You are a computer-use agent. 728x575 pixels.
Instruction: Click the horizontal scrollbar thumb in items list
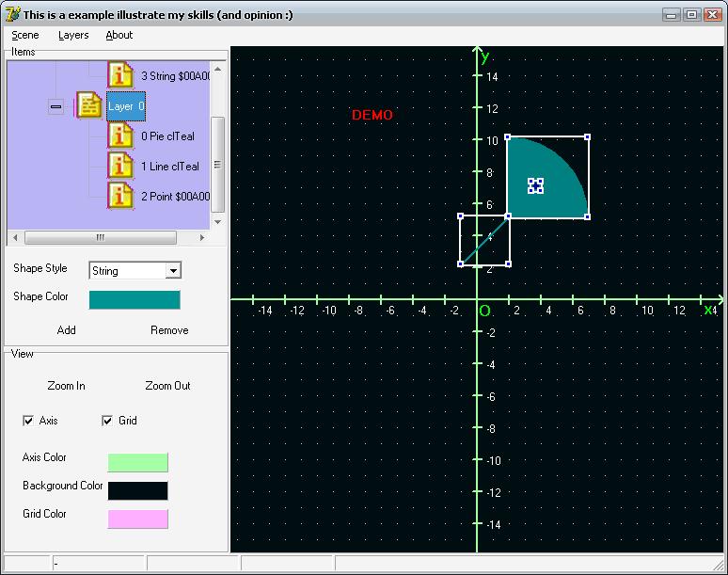tap(101, 237)
